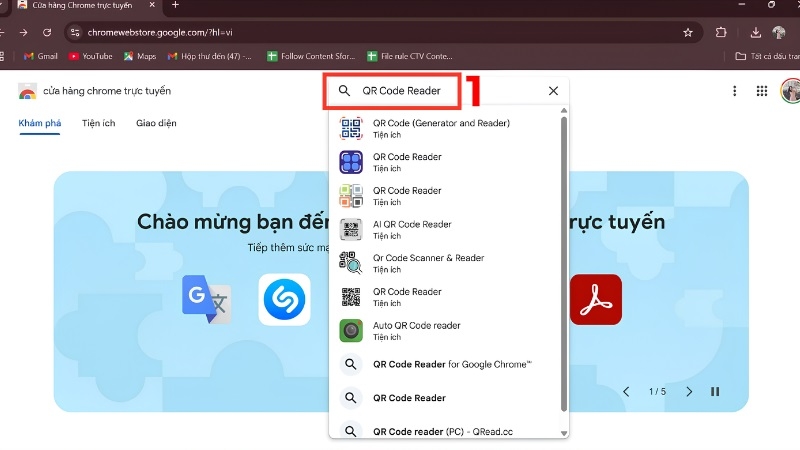Click the AI QR Code Reader icon
Viewport: 800px width, 450px height.
tap(351, 230)
